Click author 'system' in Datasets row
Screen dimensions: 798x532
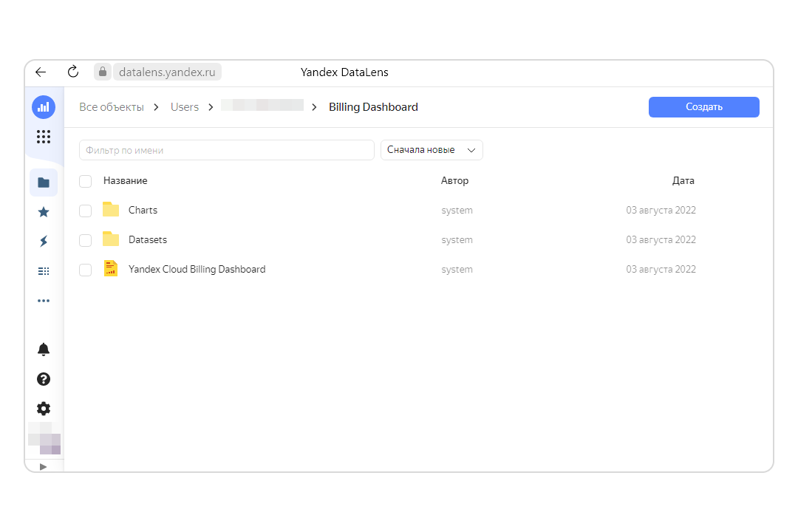457,240
